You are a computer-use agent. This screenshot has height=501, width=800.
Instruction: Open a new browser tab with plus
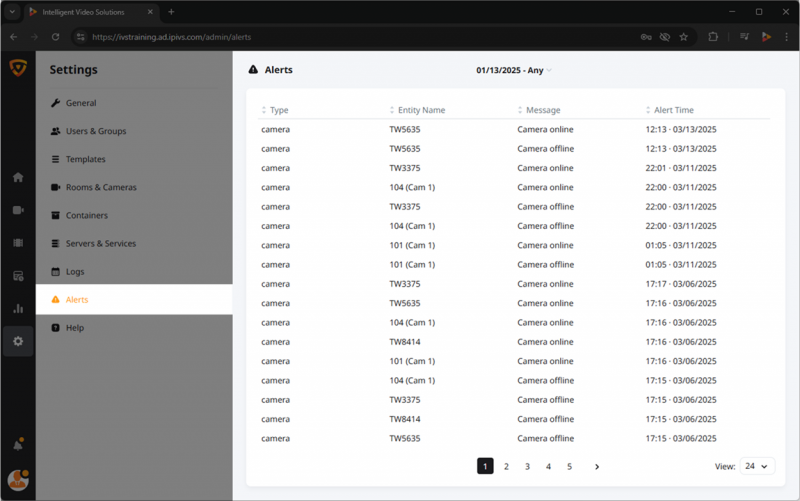pyautogui.click(x=171, y=12)
